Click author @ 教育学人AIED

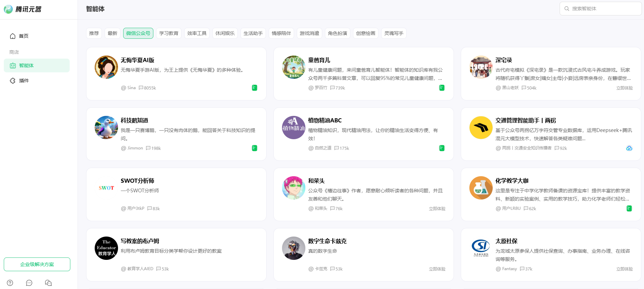[137, 269]
